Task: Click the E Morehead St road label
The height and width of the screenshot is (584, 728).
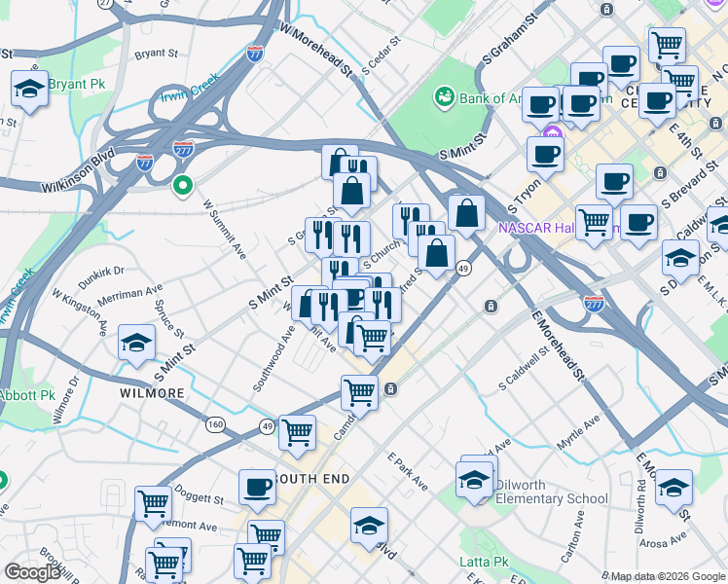Action: [x=558, y=347]
